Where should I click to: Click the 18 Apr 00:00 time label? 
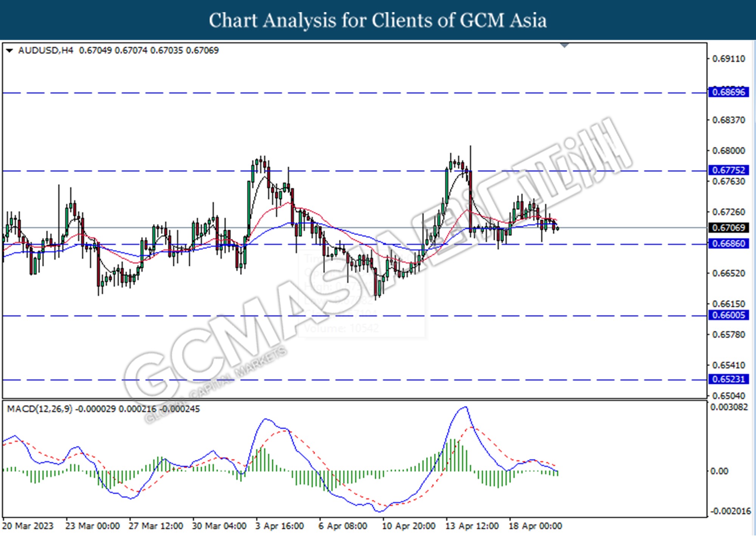pyautogui.click(x=535, y=526)
